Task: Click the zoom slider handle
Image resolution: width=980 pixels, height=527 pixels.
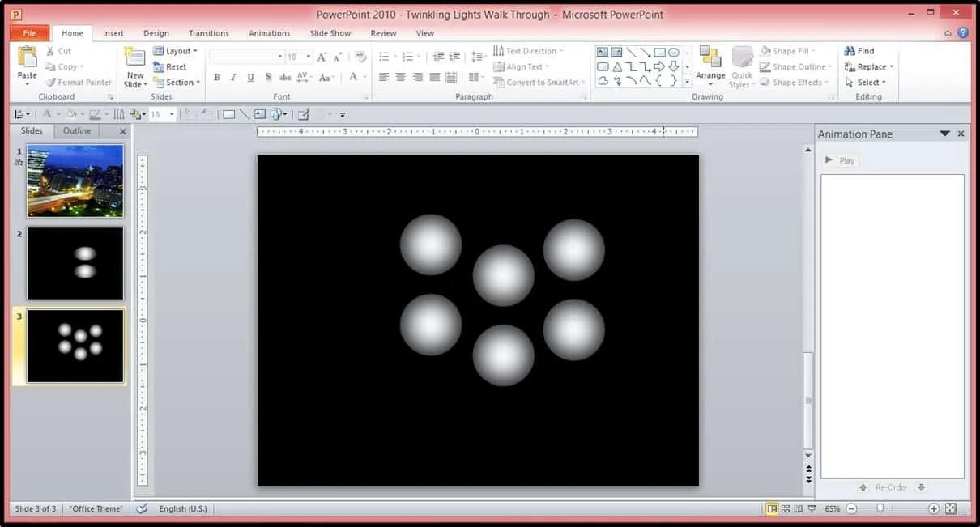Action: pos(880,508)
